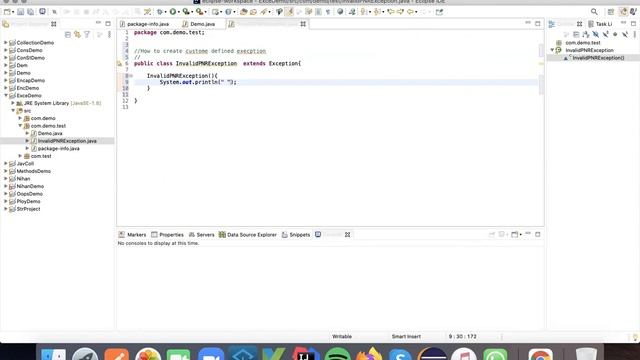Screen dimensions: 640x360
Task: Click the 'Smart Insert' status bar entry
Action: point(406,336)
